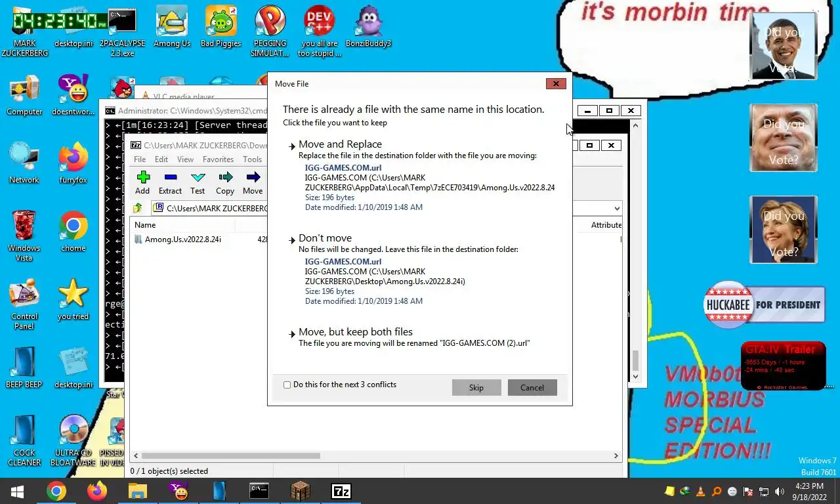Open the Windows Vista recycle bin icon
The height and width of the screenshot is (504, 840).
(x=24, y=236)
